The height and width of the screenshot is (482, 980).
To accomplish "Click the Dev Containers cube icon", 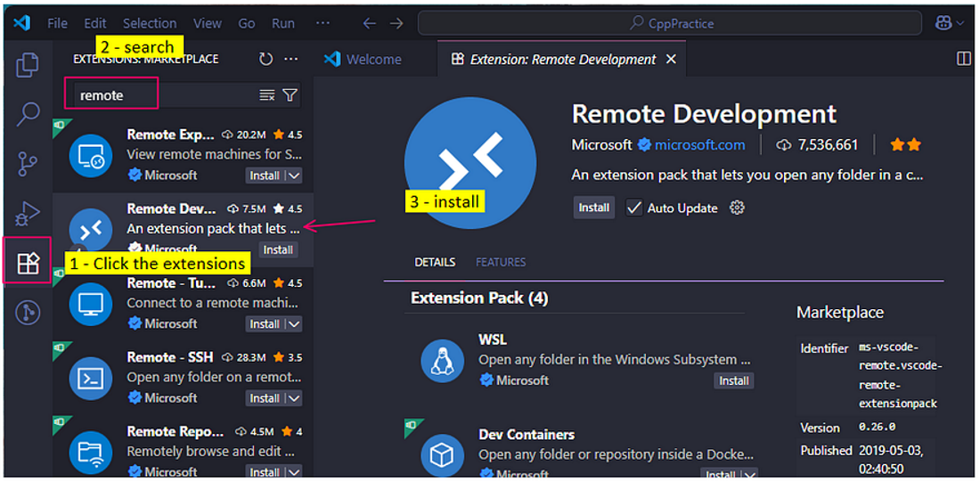I will 443,456.
